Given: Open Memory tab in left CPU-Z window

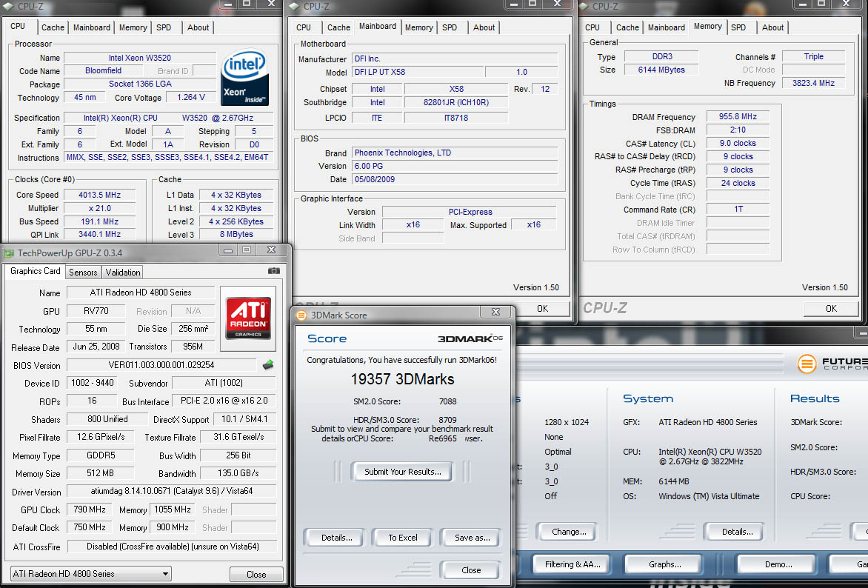Looking at the screenshot, I should point(133,27).
